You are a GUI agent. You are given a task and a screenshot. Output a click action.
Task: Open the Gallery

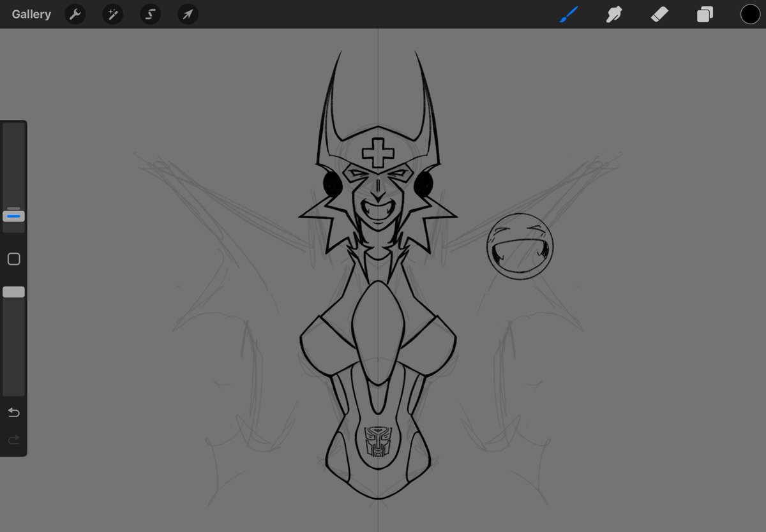31,14
